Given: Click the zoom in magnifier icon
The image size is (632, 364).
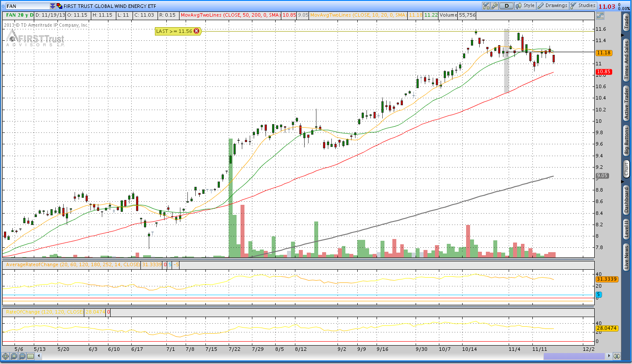Looking at the screenshot, I should tap(14, 356).
